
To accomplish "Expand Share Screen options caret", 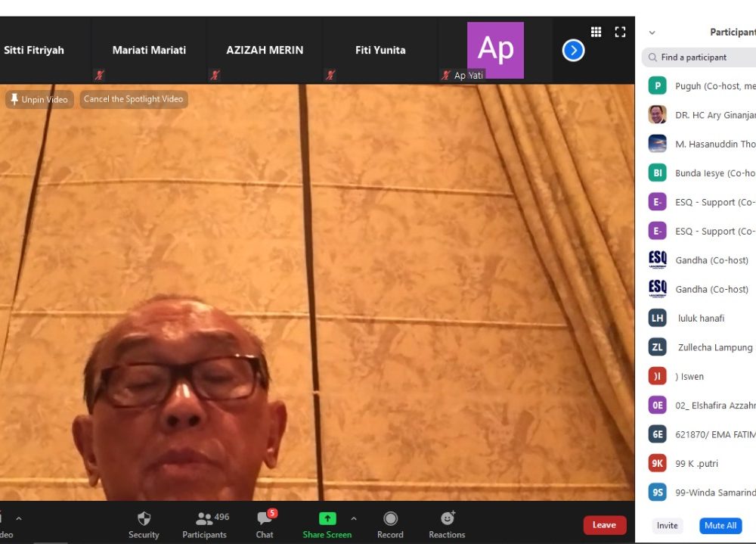I will point(353,519).
